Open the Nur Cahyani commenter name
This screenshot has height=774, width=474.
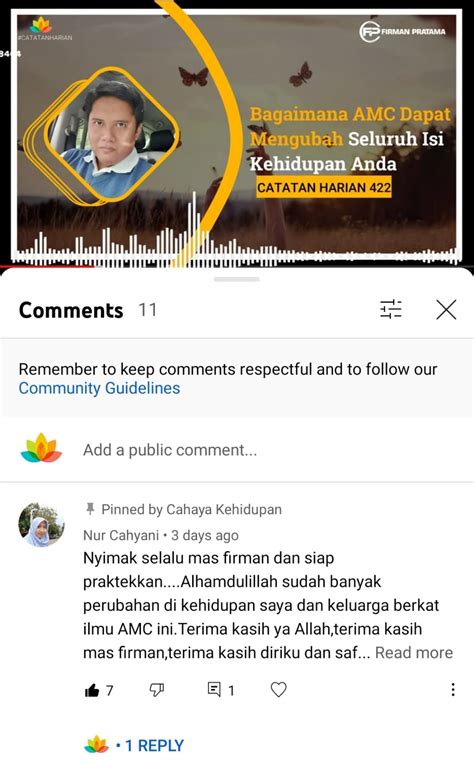121,536
